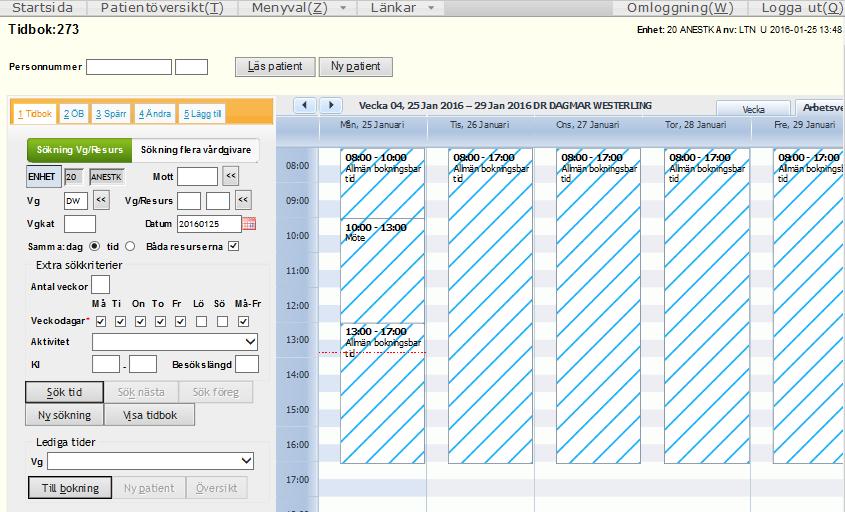Enable the Sö weekday checkbox
The width and height of the screenshot is (845, 512).
coord(222,321)
